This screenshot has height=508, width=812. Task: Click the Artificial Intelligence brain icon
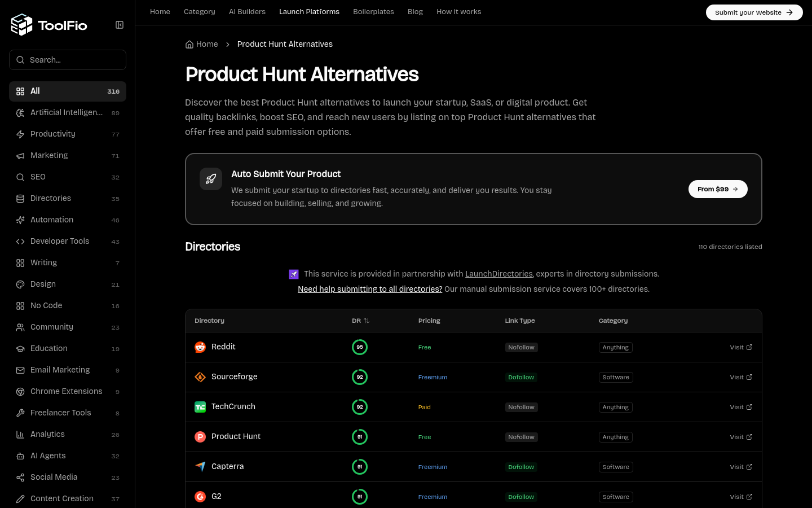tap(20, 113)
